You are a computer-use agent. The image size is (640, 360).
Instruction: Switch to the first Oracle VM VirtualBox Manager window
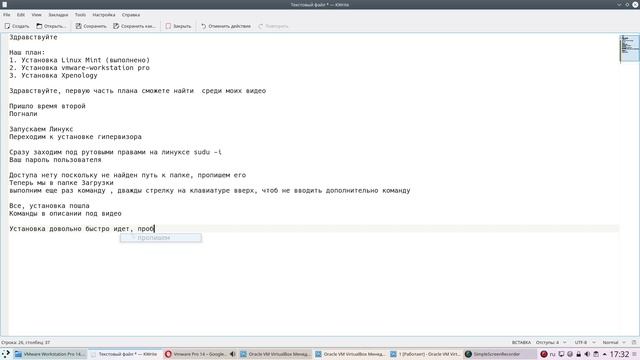click(275, 354)
